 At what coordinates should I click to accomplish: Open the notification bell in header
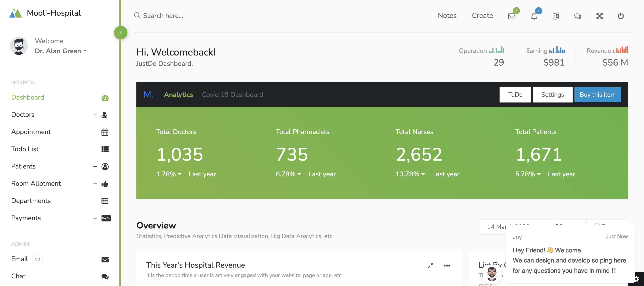534,16
